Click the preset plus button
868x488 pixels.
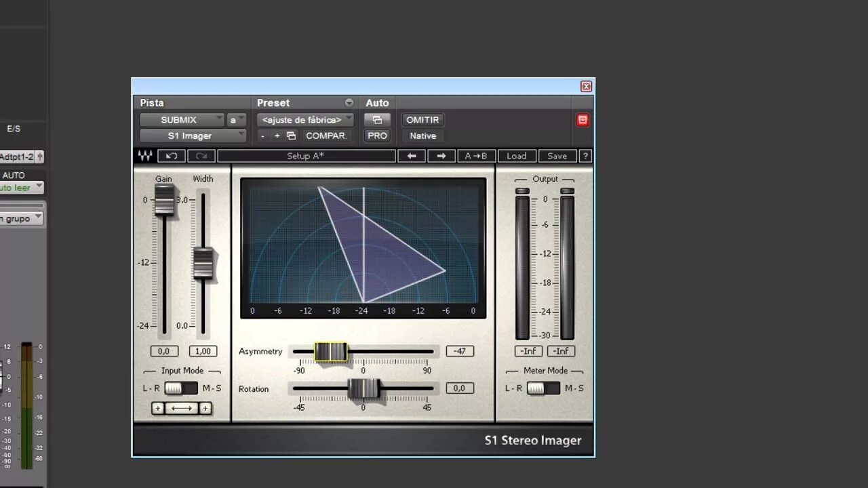click(277, 136)
